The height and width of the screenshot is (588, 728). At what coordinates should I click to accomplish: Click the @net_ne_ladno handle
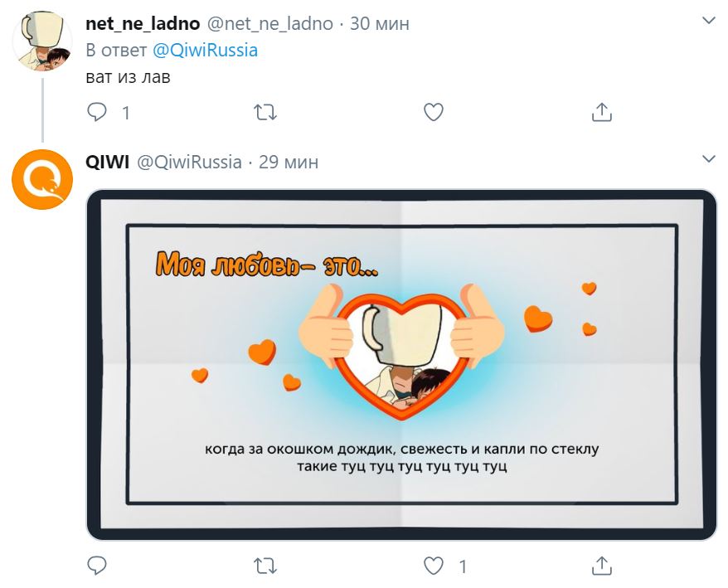click(x=269, y=23)
